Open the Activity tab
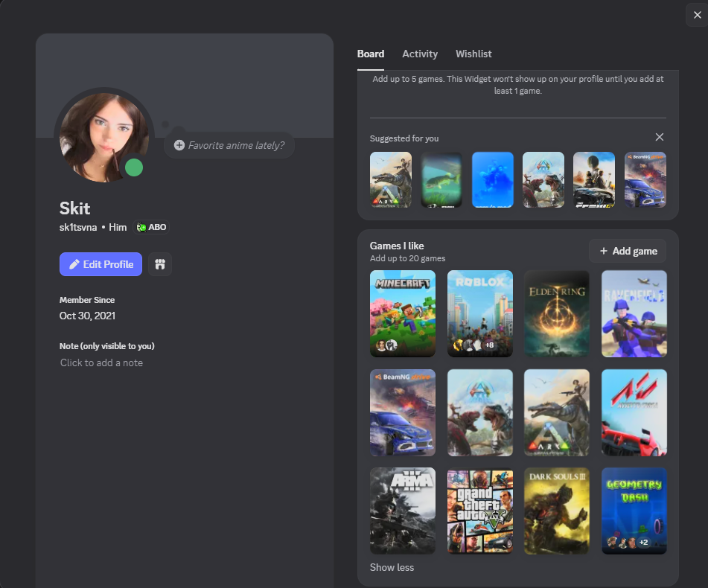Viewport: 708px width, 588px height. pos(420,54)
